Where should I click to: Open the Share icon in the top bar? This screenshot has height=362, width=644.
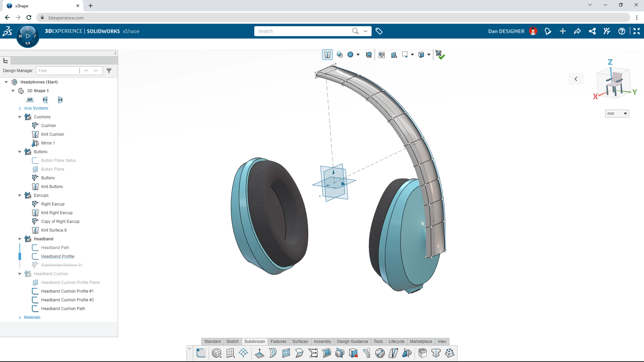[592, 31]
